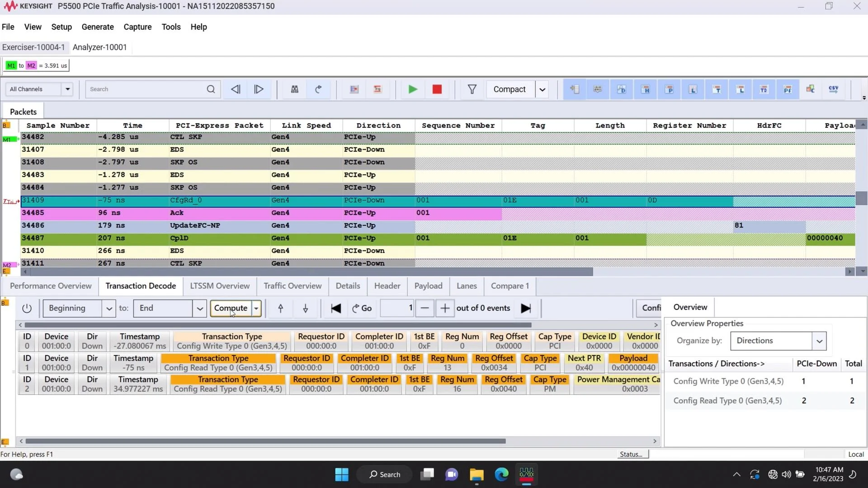This screenshot has width=868, height=488.
Task: Click the Windows Start button
Action: 342,474
